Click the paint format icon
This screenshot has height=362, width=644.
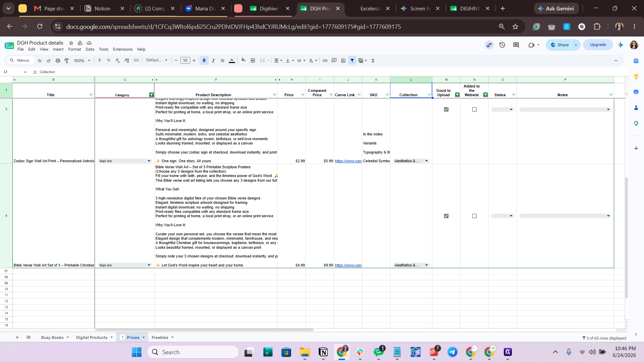67,60
